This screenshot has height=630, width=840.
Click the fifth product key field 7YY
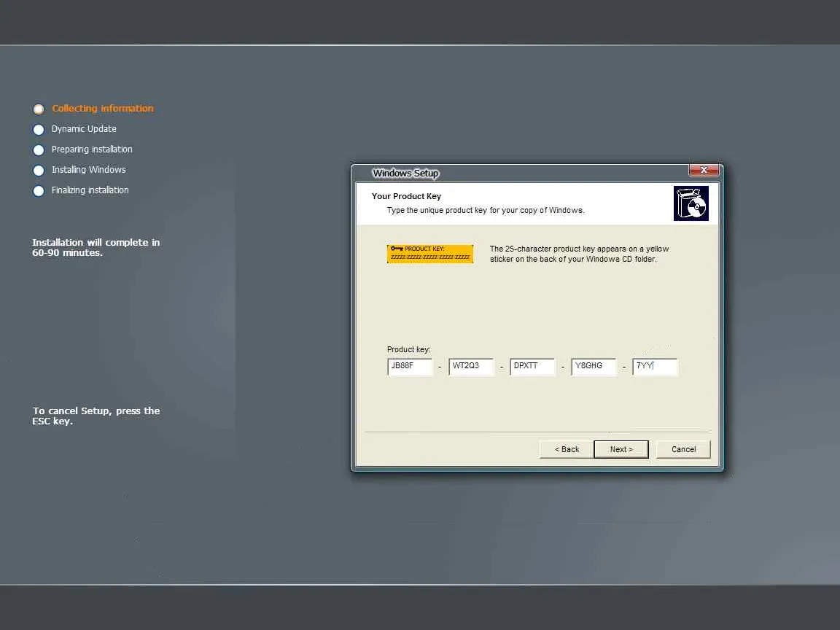(656, 367)
